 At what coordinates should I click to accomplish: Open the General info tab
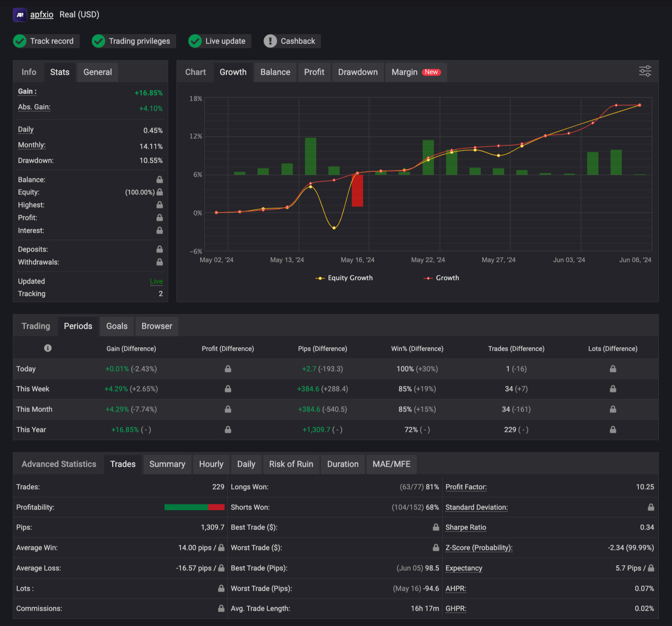pos(97,72)
